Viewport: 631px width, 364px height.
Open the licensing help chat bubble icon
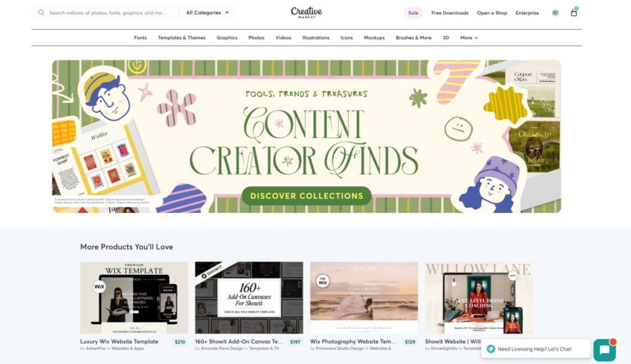click(x=605, y=350)
